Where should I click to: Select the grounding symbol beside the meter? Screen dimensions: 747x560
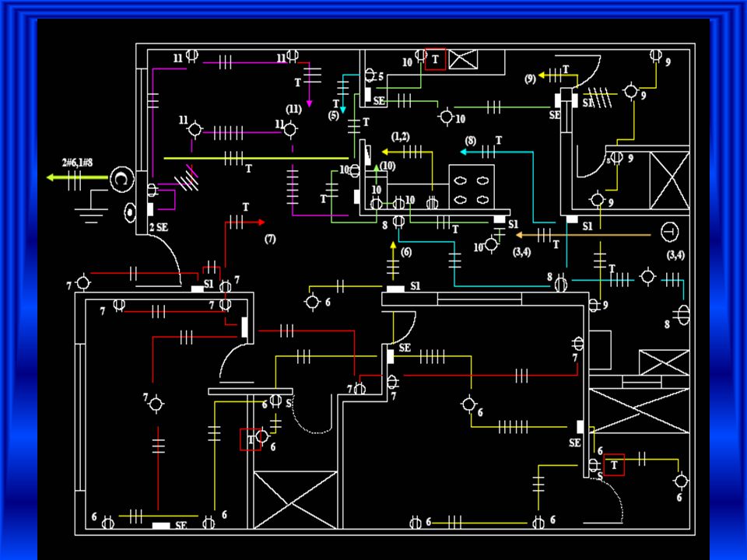(91, 205)
